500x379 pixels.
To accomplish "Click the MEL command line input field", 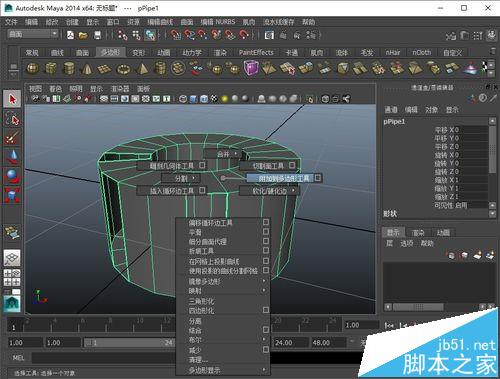I will coord(103,358).
